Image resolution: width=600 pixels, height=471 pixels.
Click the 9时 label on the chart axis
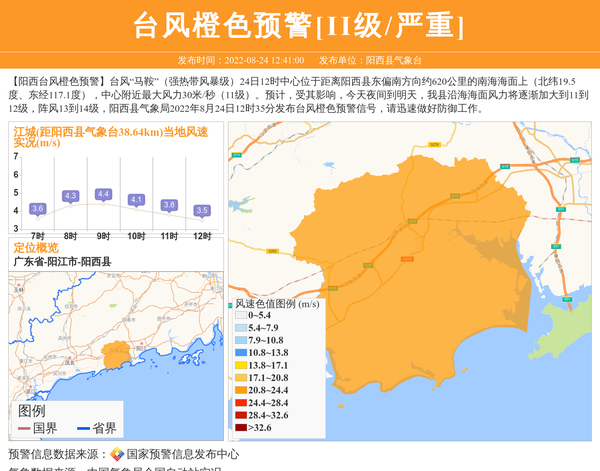pos(103,234)
